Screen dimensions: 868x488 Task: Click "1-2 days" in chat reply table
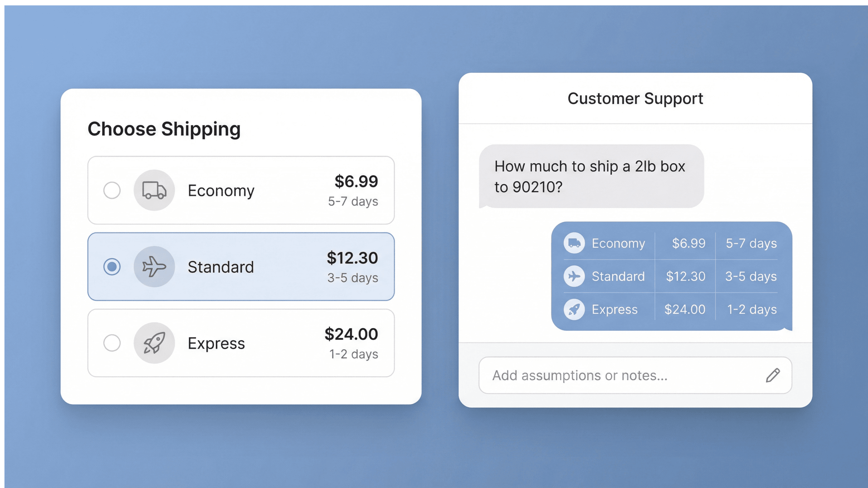click(752, 309)
